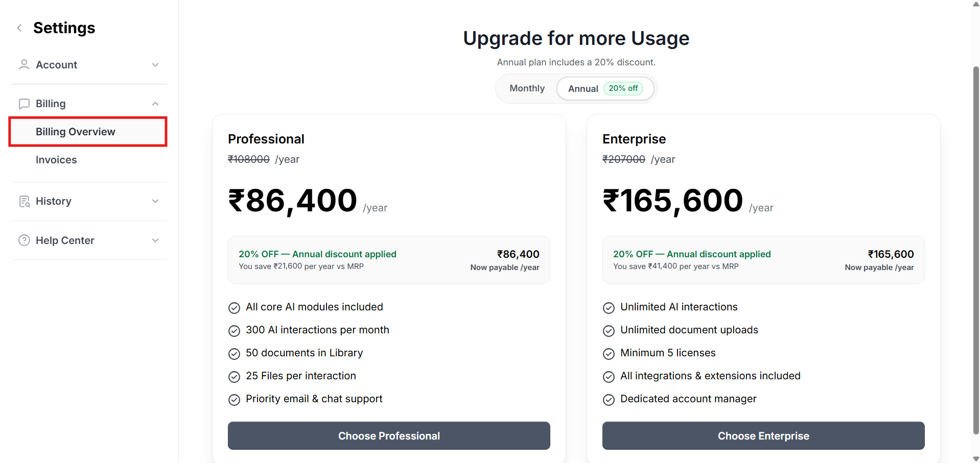Click the green '20% off' badge
This screenshot has width=980, height=463.
point(623,88)
